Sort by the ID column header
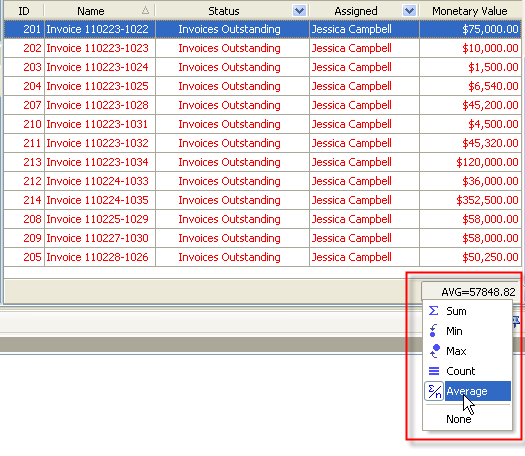Viewport: 525px width, 456px height. pyautogui.click(x=24, y=11)
